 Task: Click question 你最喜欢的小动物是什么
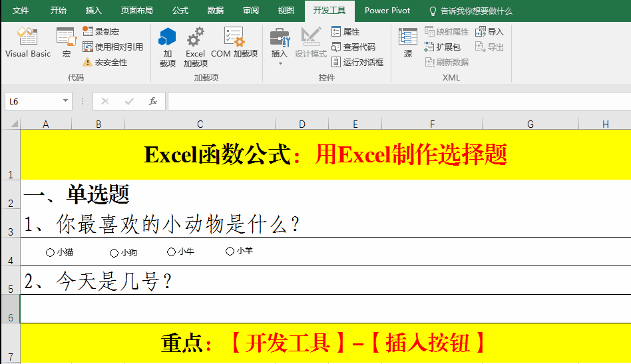[162, 224]
